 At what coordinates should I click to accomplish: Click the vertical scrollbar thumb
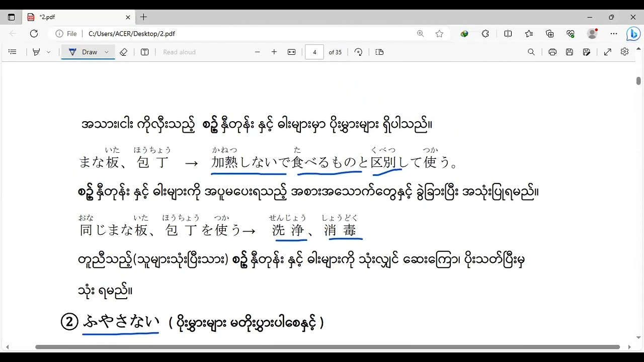click(x=638, y=81)
